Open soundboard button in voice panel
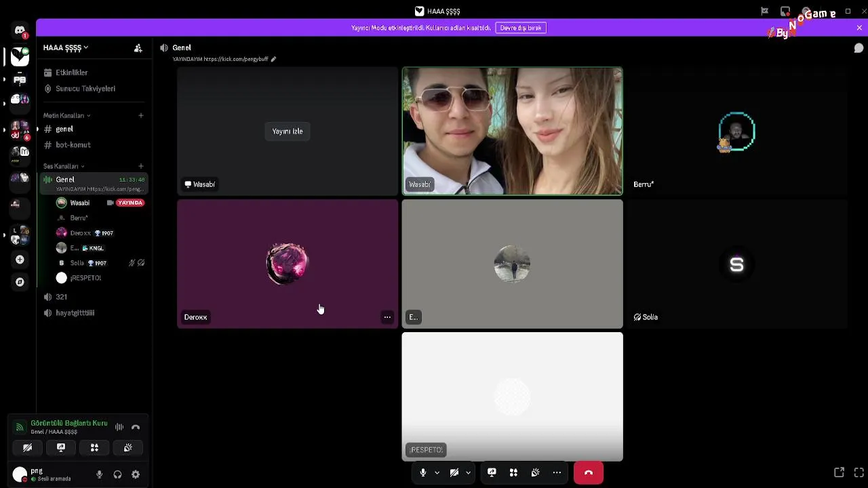The width and height of the screenshot is (868, 488). (127, 448)
